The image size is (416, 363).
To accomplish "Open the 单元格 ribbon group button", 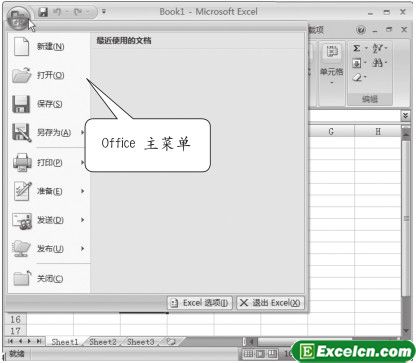I will (331, 63).
